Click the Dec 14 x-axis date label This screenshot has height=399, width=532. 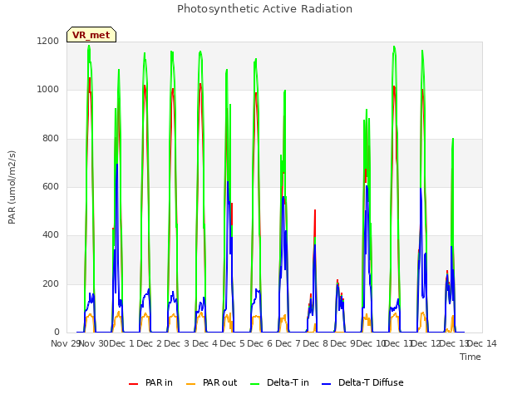[x=482, y=343]
